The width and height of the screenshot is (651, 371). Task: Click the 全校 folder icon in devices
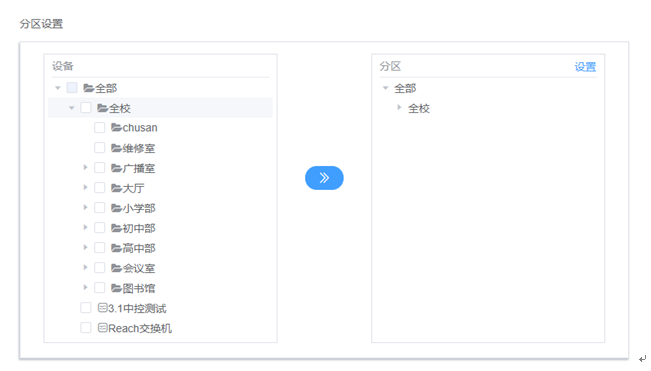pyautogui.click(x=102, y=108)
